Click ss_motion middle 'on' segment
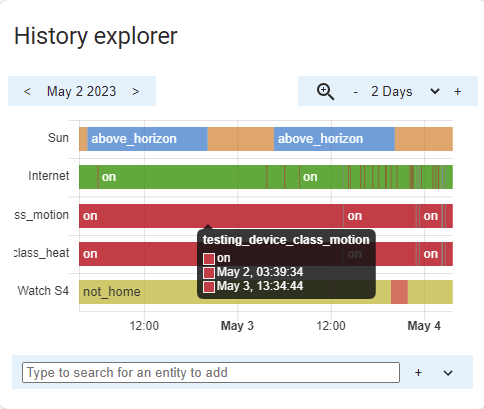 (x=380, y=216)
